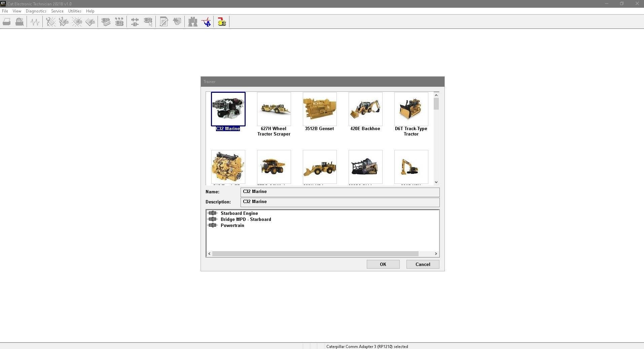Viewport: 644px width, 349px height.
Task: Open the Calibrations toolbar icon
Action: [177, 22]
